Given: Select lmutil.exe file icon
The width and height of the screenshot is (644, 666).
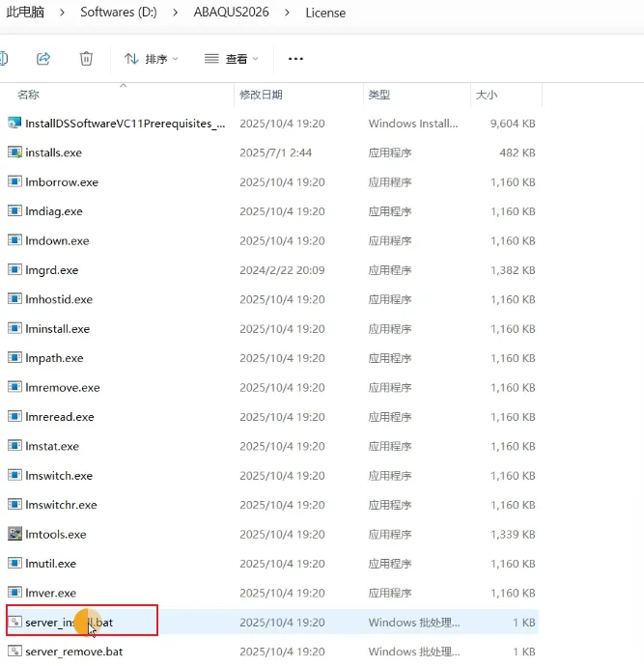Looking at the screenshot, I should (14, 563).
